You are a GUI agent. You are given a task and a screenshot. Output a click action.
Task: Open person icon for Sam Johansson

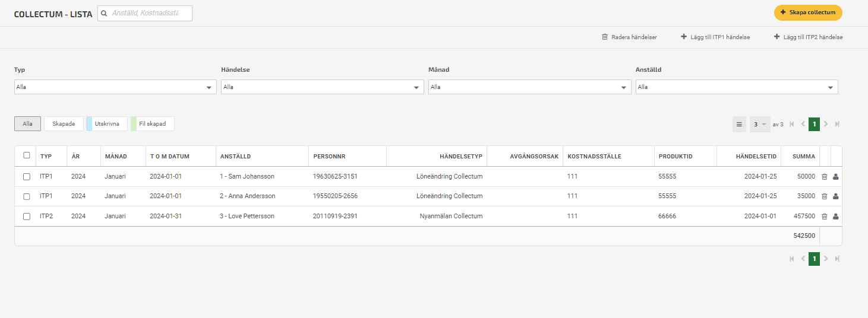835,177
